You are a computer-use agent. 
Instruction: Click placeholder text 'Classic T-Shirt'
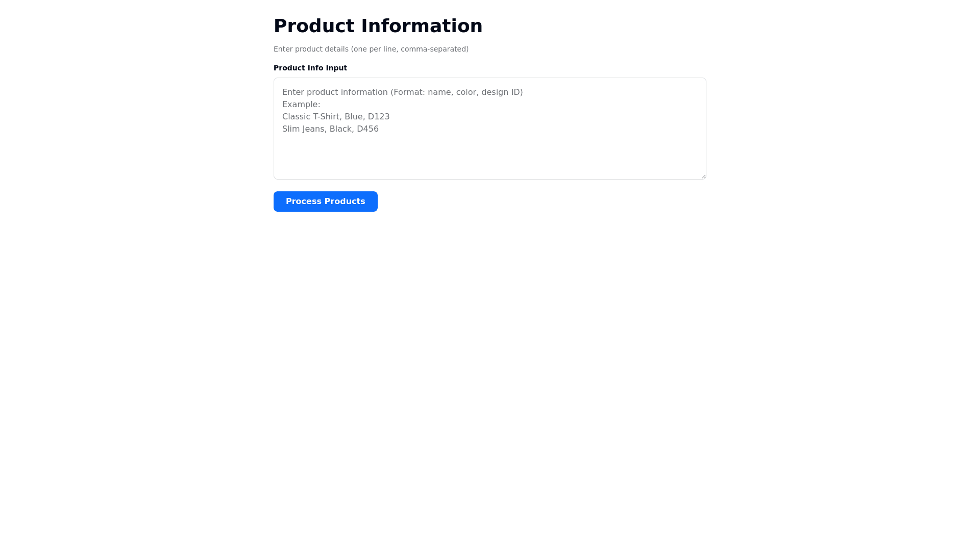click(x=311, y=117)
